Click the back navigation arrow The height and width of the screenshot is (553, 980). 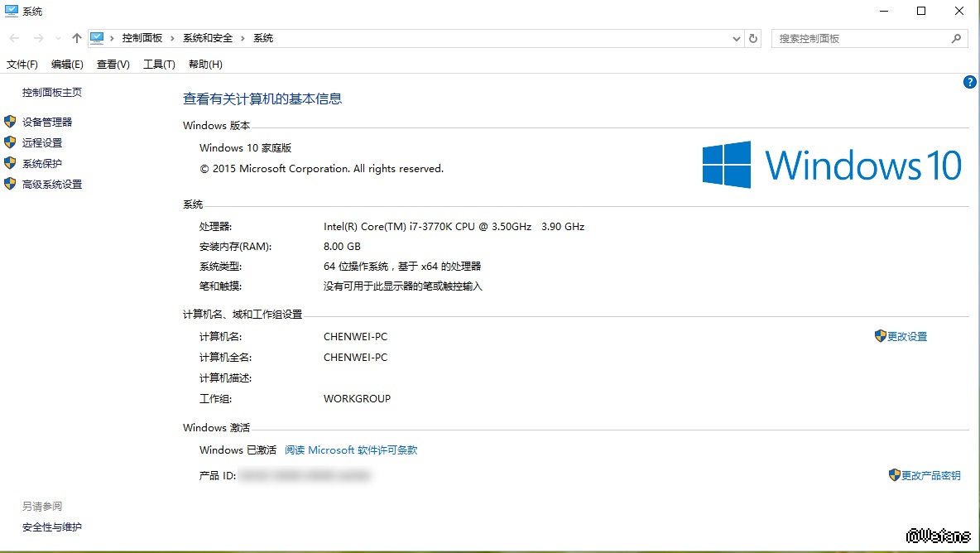coord(14,38)
